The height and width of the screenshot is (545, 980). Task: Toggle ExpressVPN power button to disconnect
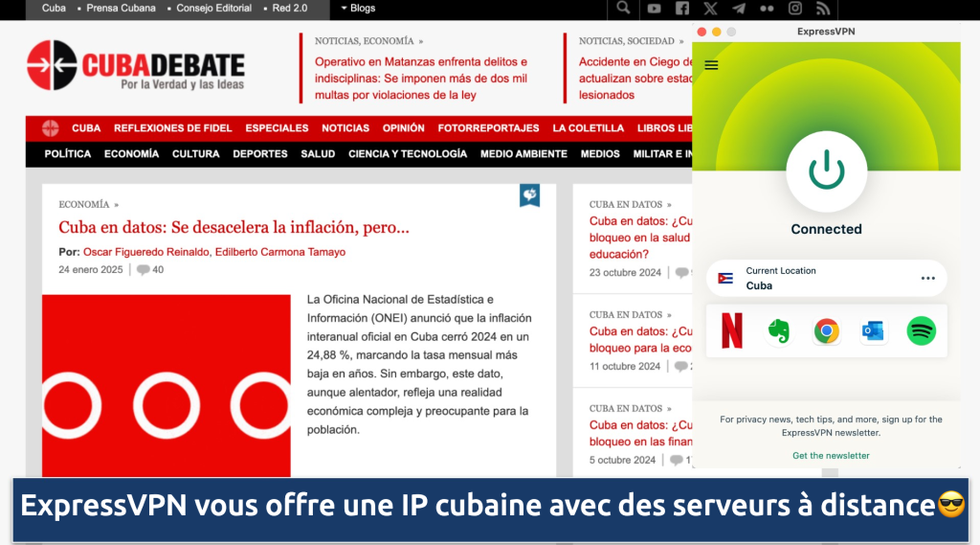click(x=826, y=170)
